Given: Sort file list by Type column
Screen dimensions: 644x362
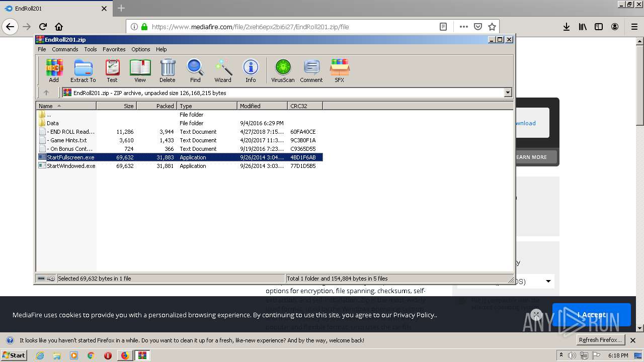Looking at the screenshot, I should pos(207,106).
